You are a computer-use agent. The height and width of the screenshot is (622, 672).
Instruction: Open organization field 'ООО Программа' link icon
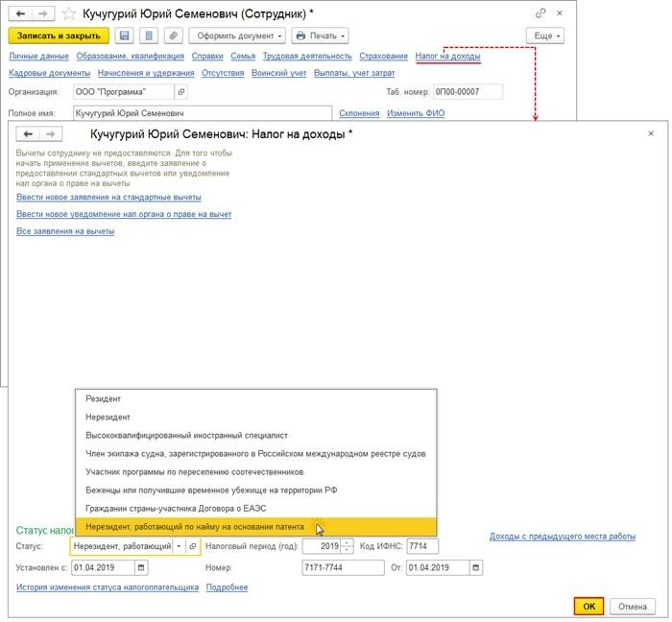click(x=181, y=92)
